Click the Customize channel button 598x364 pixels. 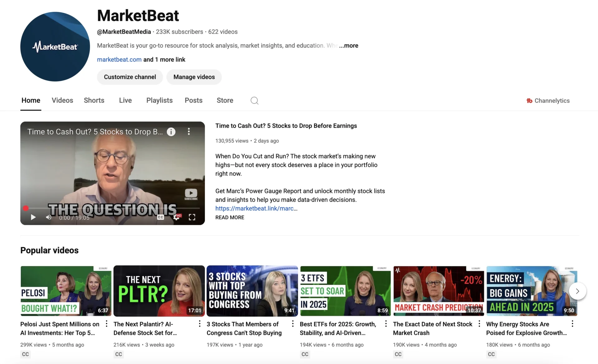pos(130,77)
